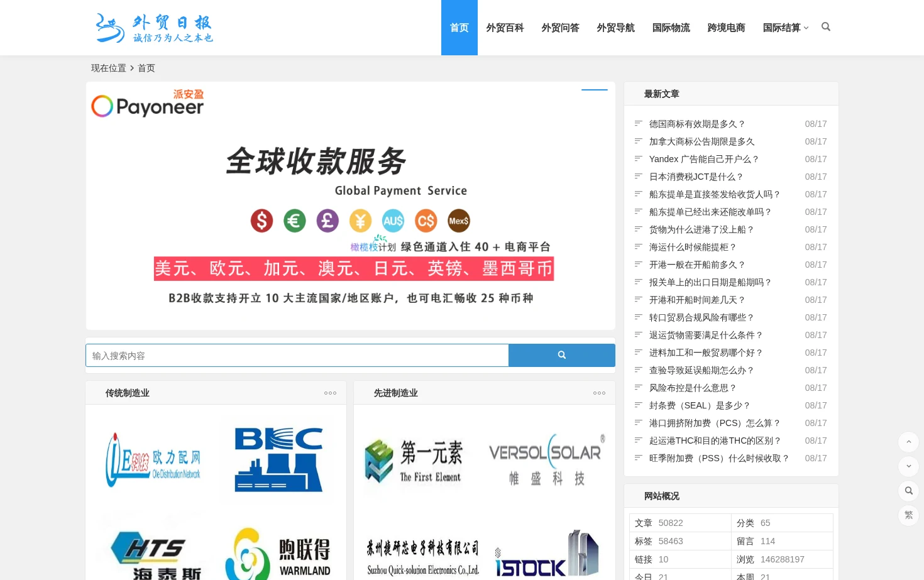This screenshot has width=924, height=580.
Task: Click the 最新文章 panel heading
Action: [662, 94]
